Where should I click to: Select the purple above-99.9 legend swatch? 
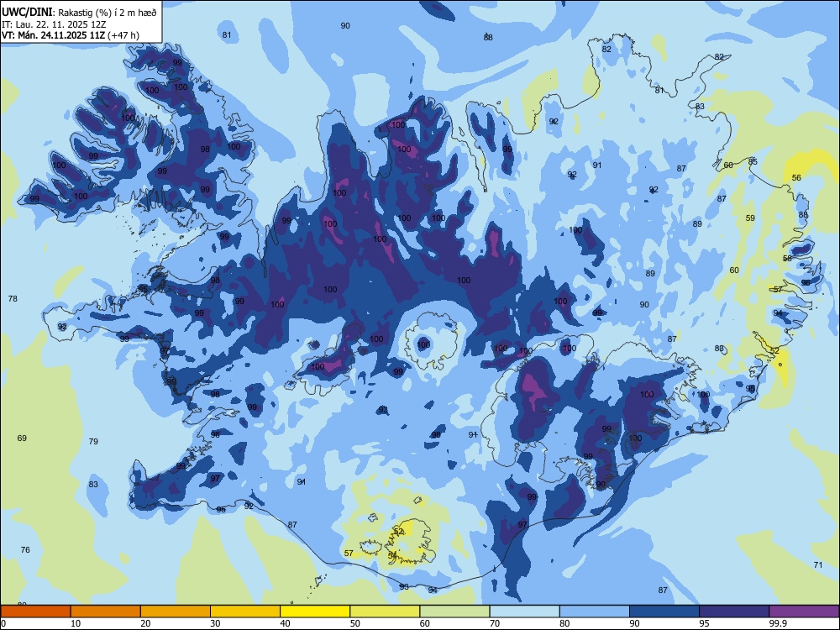pos(804,612)
